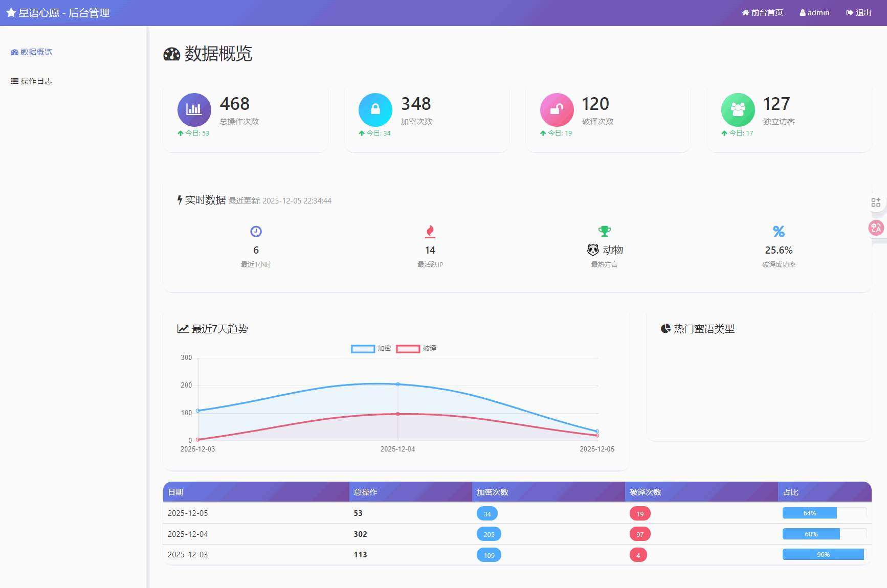This screenshot has height=588, width=887.
Task: Go to 前台首页 link in header
Action: click(x=762, y=13)
